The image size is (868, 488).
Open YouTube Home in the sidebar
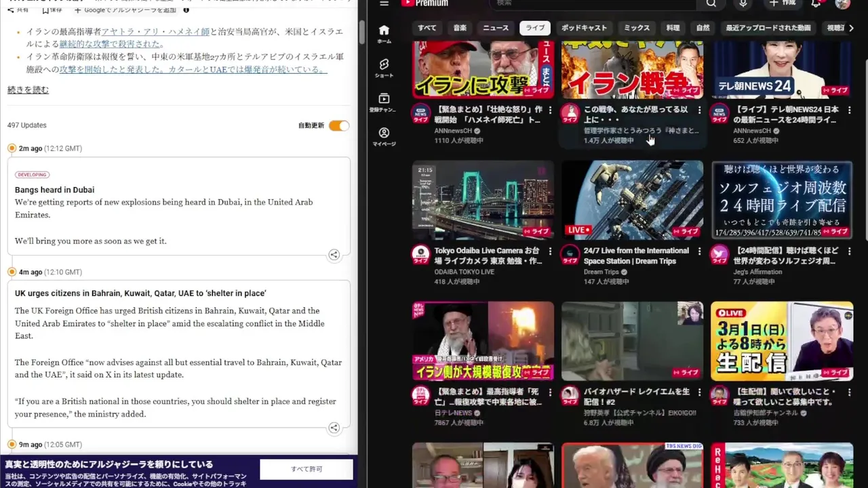(384, 34)
